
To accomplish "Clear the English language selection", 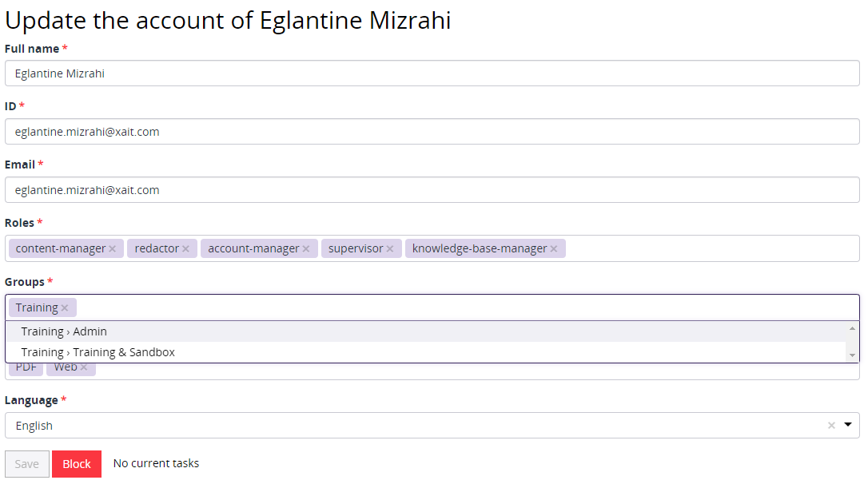I will 831,426.
